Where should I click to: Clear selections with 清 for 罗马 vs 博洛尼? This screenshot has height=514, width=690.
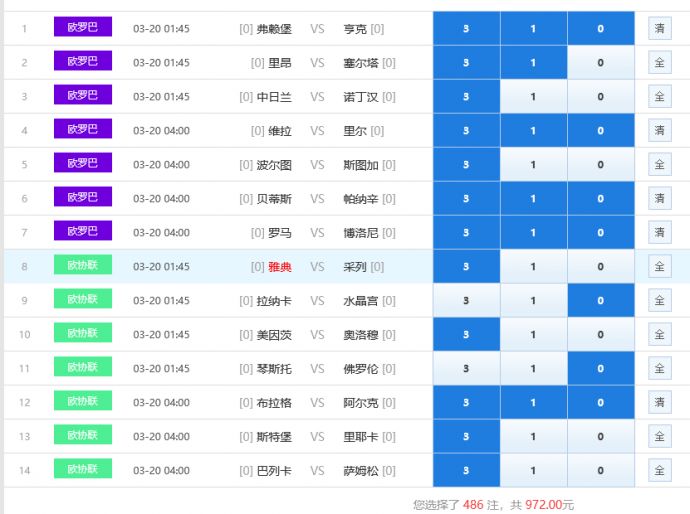[659, 233]
